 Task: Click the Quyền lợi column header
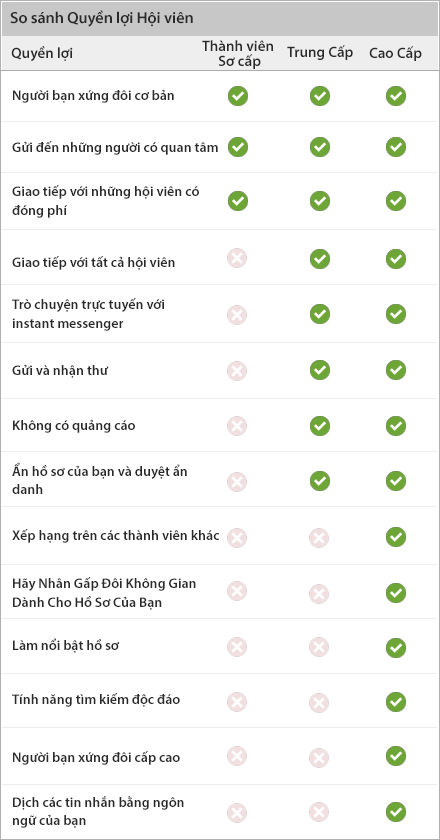click(x=42, y=54)
